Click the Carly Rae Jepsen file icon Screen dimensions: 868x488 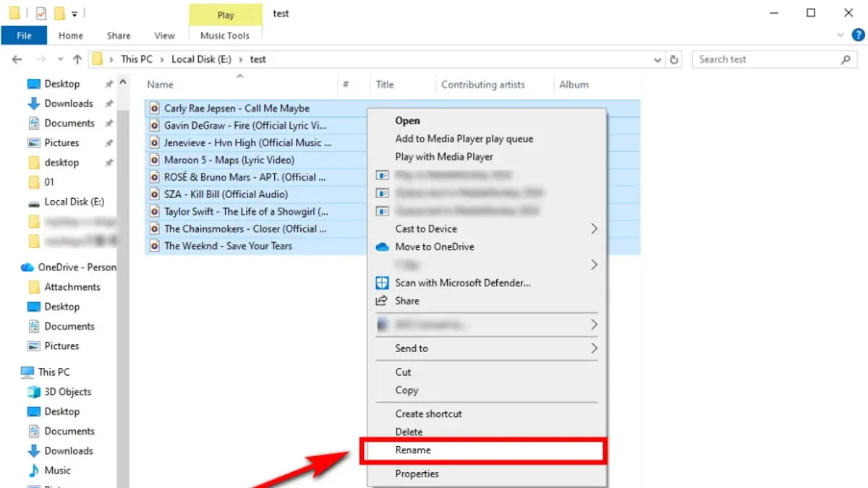155,108
